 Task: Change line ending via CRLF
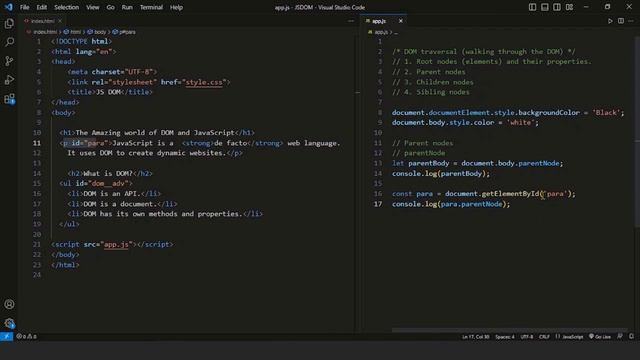tap(544, 337)
